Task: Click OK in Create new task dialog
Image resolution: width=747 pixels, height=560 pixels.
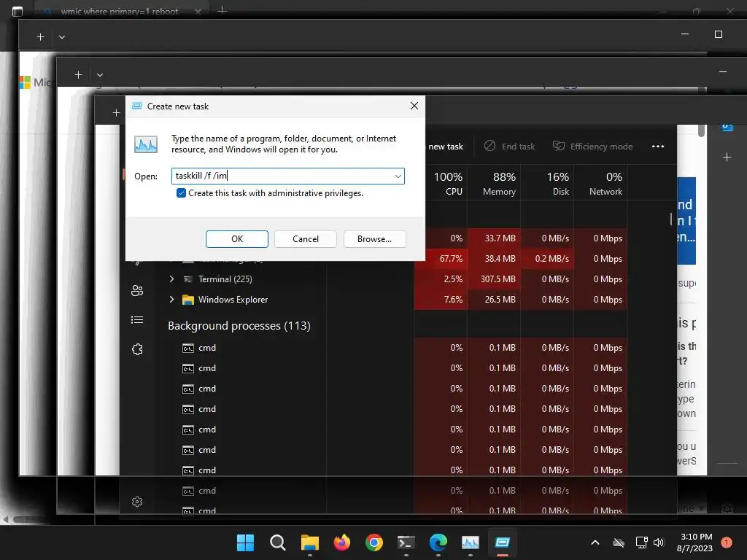Action: (x=237, y=239)
